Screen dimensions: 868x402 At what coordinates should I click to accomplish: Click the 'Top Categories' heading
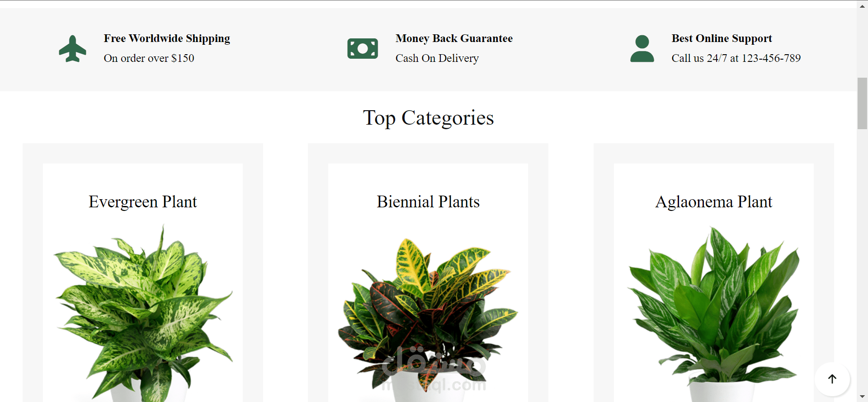pos(428,118)
